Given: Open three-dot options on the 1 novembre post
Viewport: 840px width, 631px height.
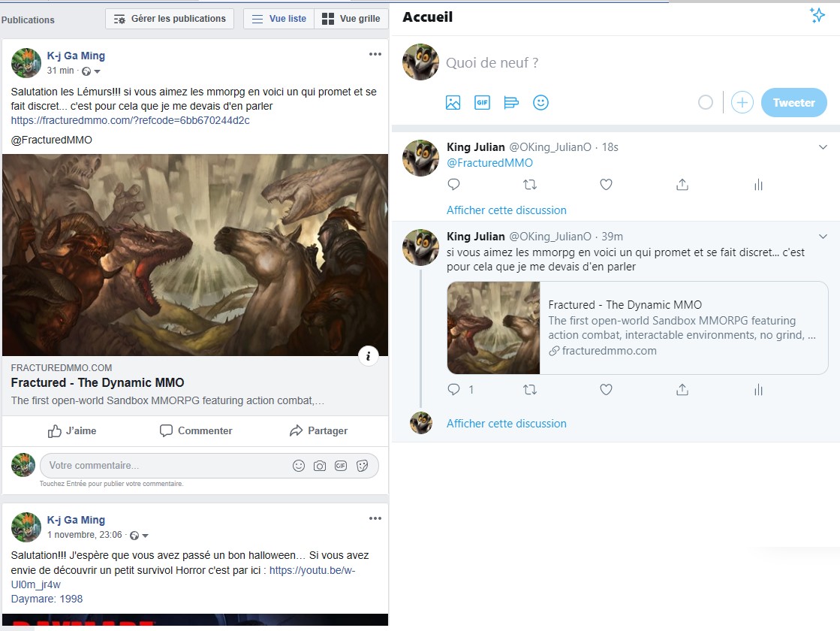Looking at the screenshot, I should point(375,518).
